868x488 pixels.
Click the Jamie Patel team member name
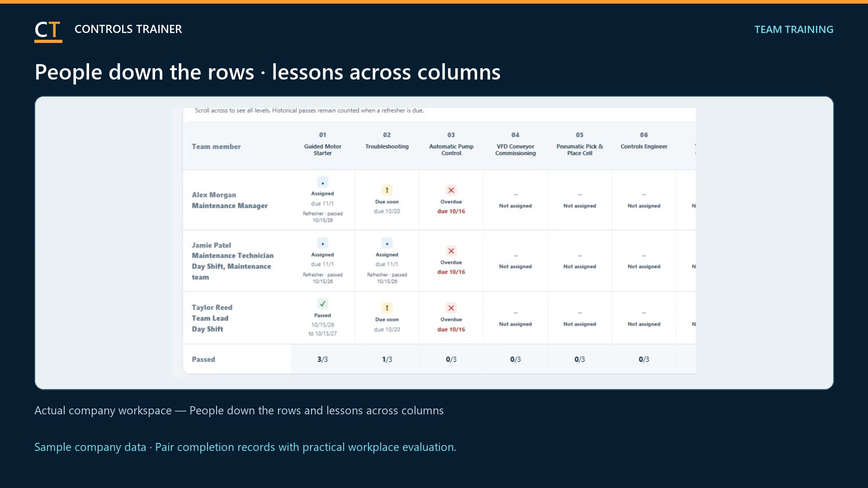211,245
